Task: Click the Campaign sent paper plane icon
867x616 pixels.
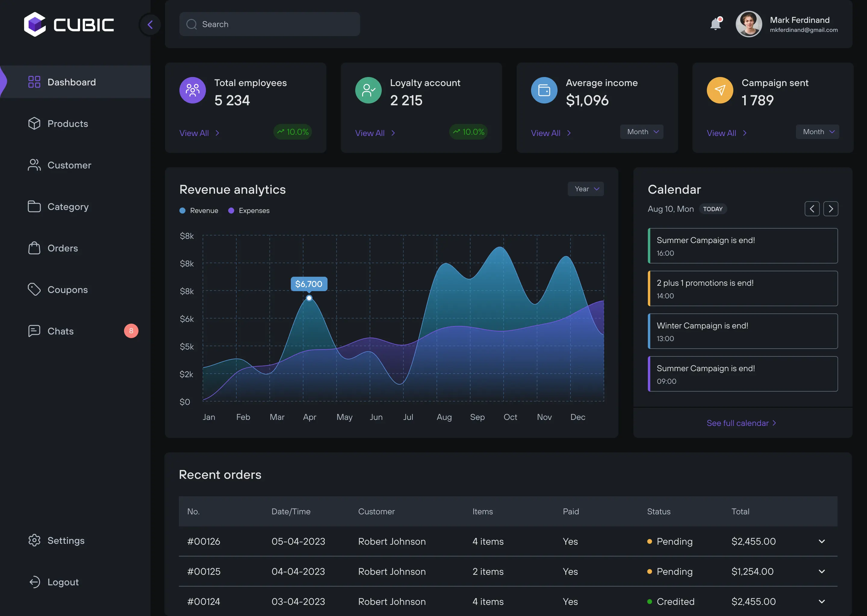Action: point(720,90)
